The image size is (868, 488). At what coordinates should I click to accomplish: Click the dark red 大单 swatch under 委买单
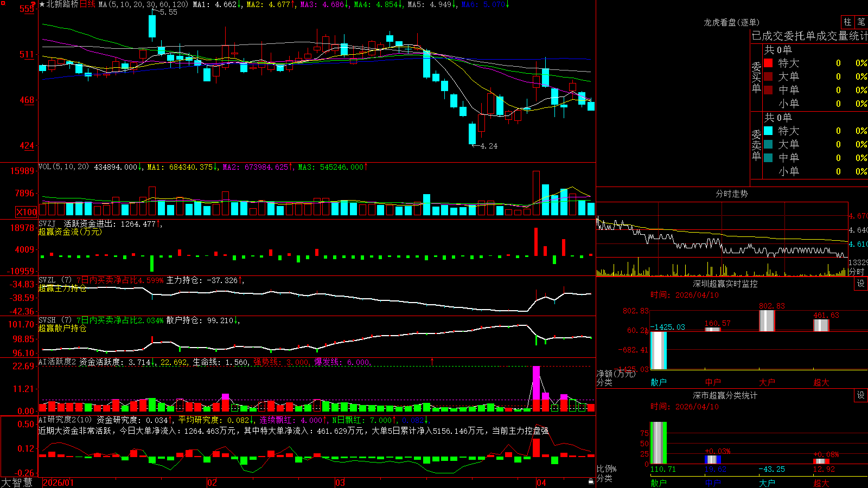click(768, 76)
